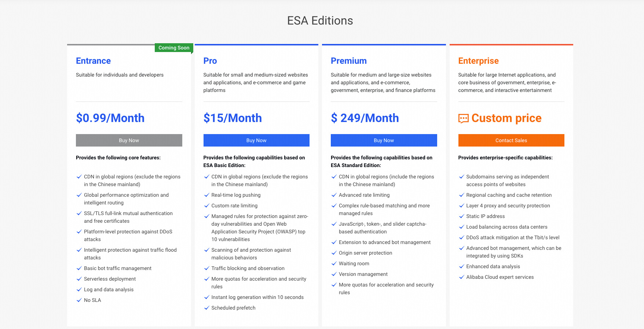Image resolution: width=644 pixels, height=329 pixels.
Task: Click the chat icon beside Custom price
Action: [464, 118]
